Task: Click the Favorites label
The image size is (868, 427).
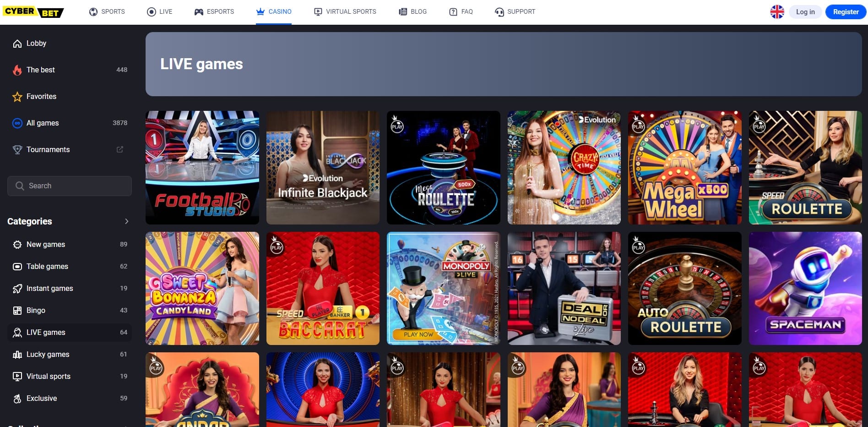Action: coord(42,97)
